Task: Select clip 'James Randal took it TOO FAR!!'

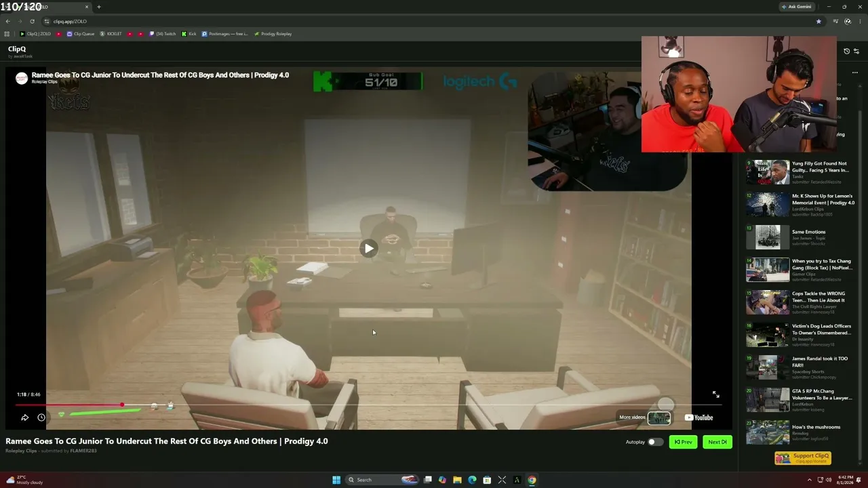Action: [x=800, y=367]
